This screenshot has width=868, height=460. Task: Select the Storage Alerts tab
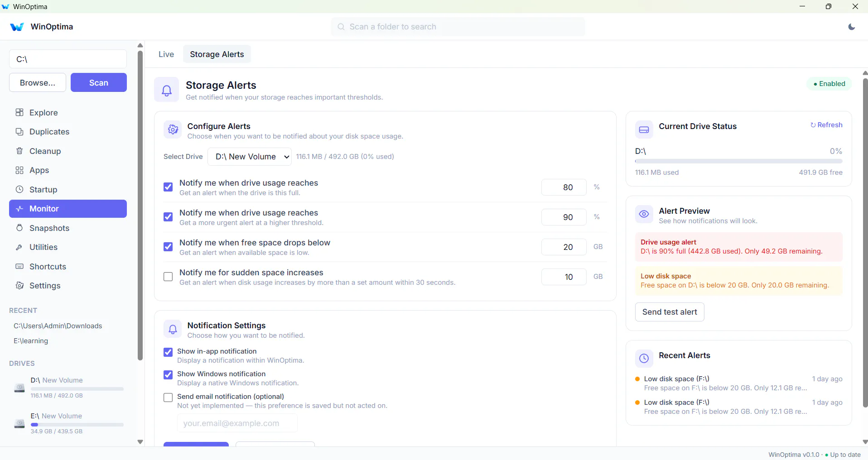click(217, 54)
